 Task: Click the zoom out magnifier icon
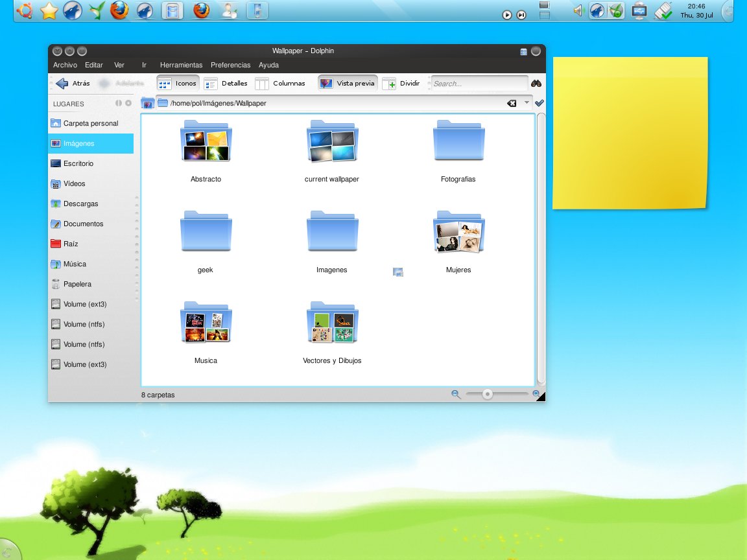456,394
